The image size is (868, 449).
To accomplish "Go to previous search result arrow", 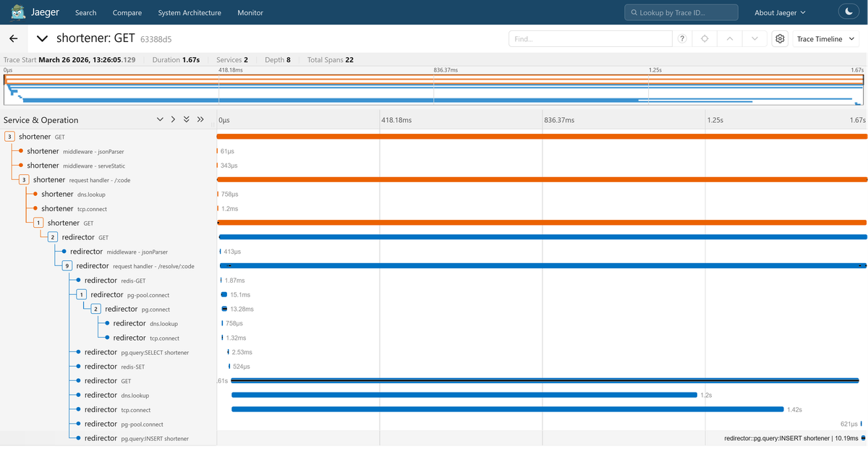I will (730, 39).
